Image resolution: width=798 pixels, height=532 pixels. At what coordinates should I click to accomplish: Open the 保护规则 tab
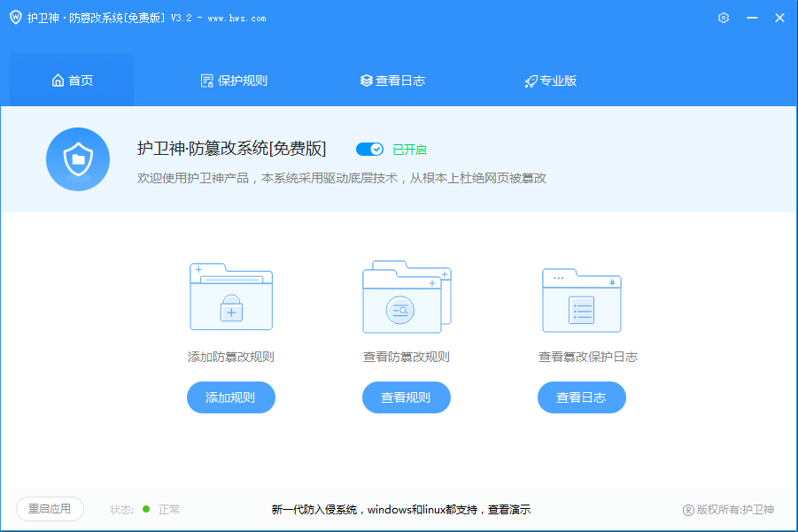234,81
